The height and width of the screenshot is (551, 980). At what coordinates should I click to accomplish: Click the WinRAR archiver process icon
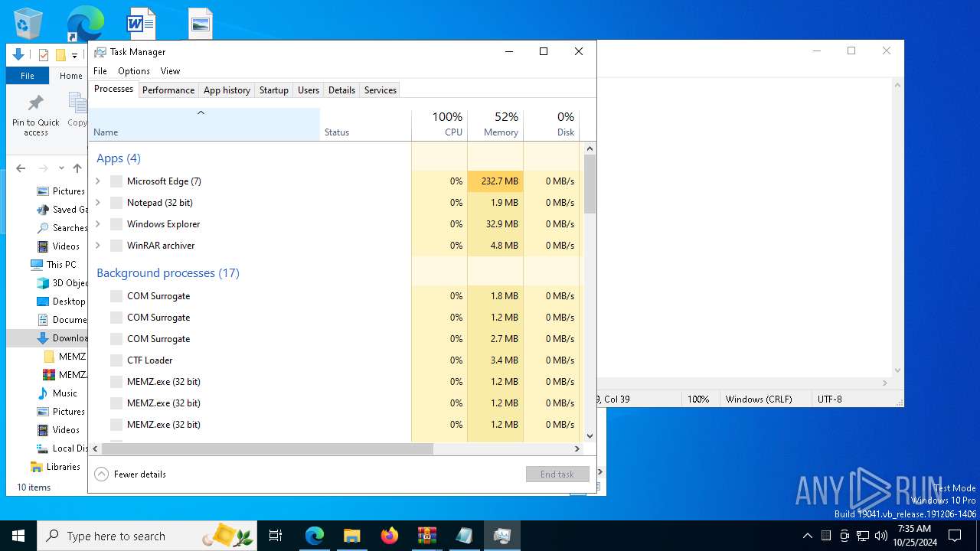[x=116, y=246]
